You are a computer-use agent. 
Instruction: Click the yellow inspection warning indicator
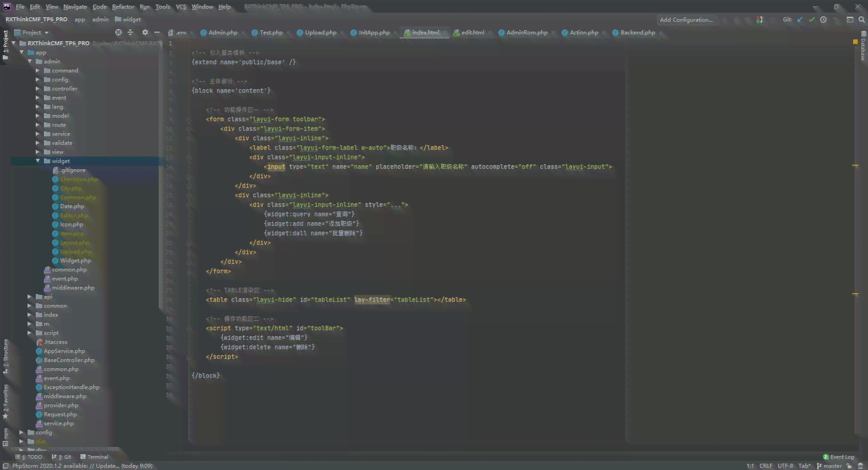(855, 42)
